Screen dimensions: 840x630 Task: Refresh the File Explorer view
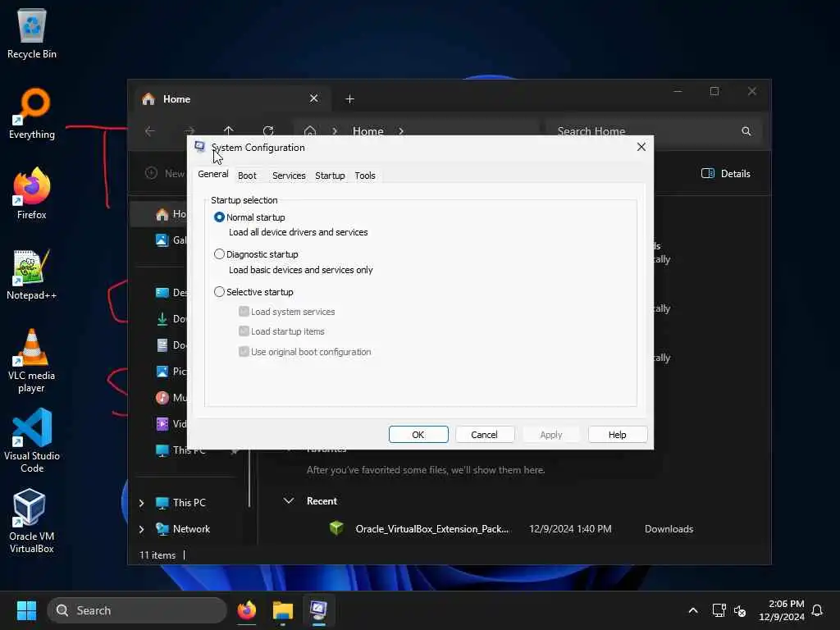click(x=268, y=130)
